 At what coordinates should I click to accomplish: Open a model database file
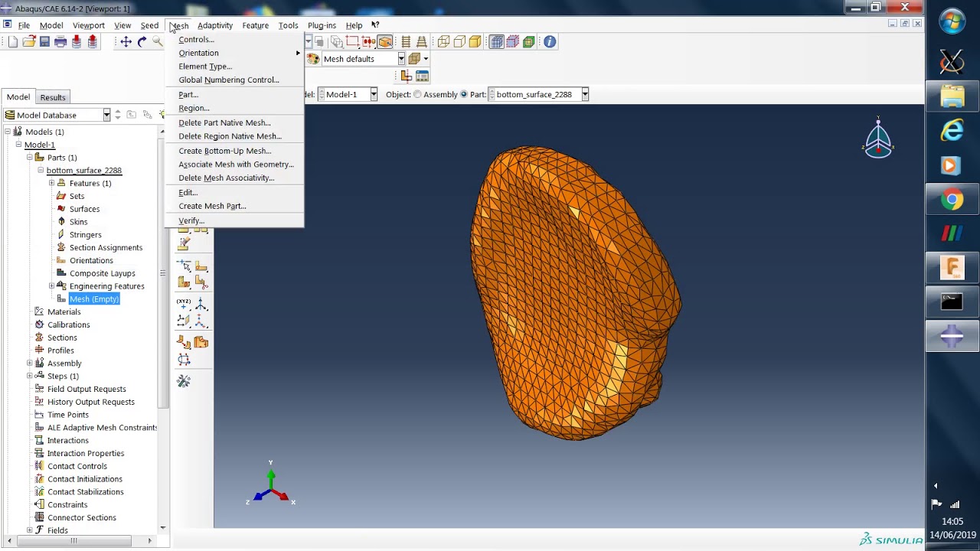tap(28, 42)
